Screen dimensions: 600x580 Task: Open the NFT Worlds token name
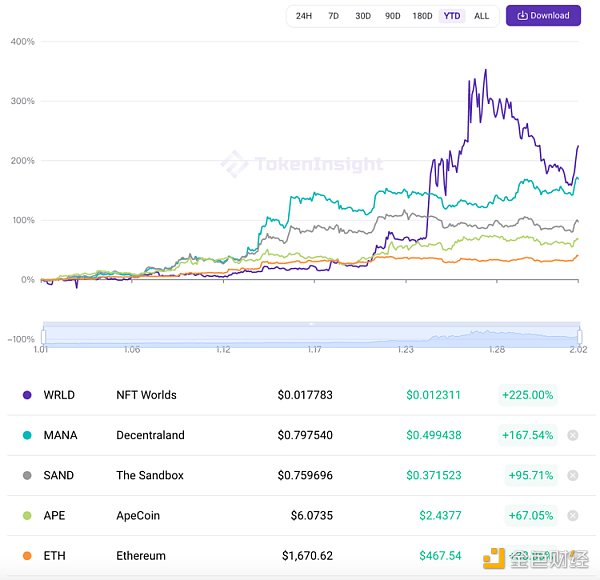pyautogui.click(x=146, y=395)
